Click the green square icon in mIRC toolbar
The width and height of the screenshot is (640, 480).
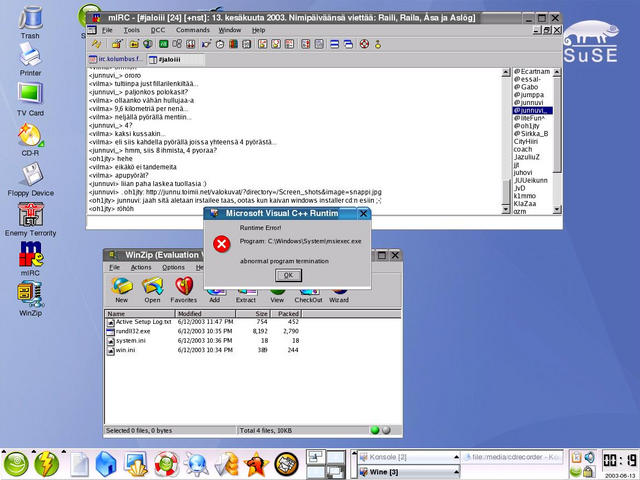tap(164, 44)
